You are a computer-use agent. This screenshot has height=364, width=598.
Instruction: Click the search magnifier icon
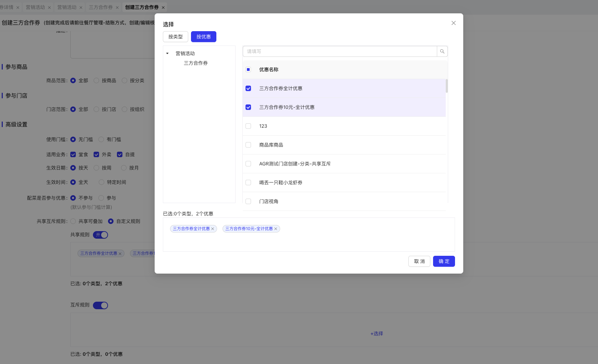point(442,51)
